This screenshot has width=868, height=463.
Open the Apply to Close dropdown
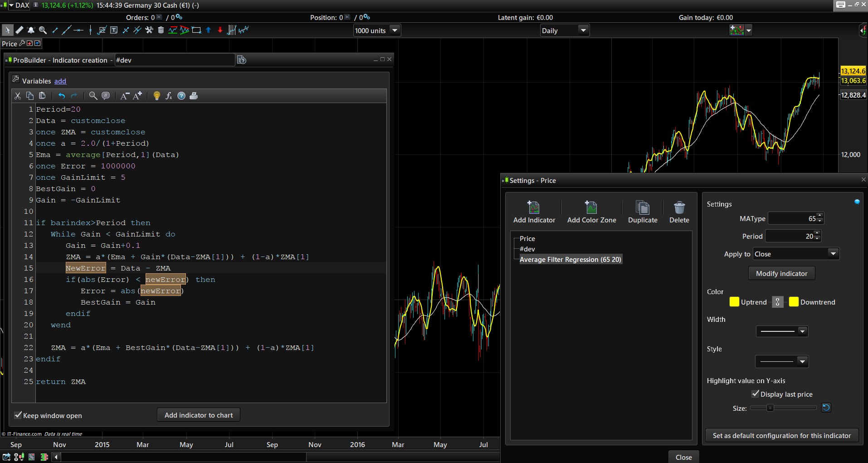click(833, 254)
